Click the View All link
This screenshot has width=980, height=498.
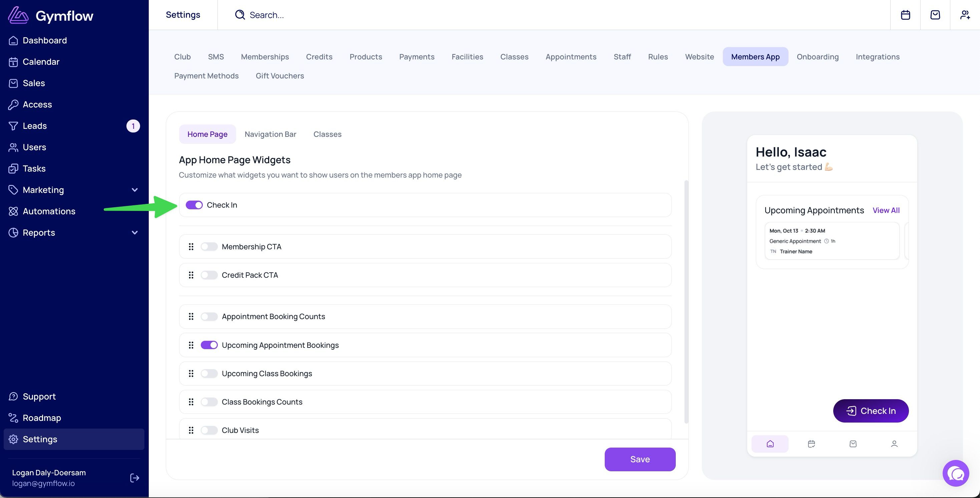pyautogui.click(x=886, y=210)
